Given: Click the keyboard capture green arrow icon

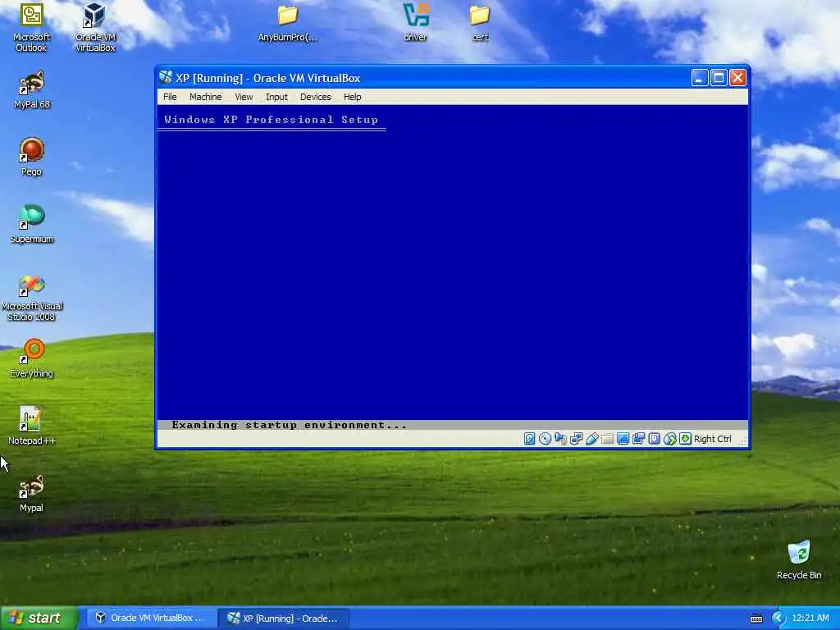Looking at the screenshot, I should tap(685, 439).
